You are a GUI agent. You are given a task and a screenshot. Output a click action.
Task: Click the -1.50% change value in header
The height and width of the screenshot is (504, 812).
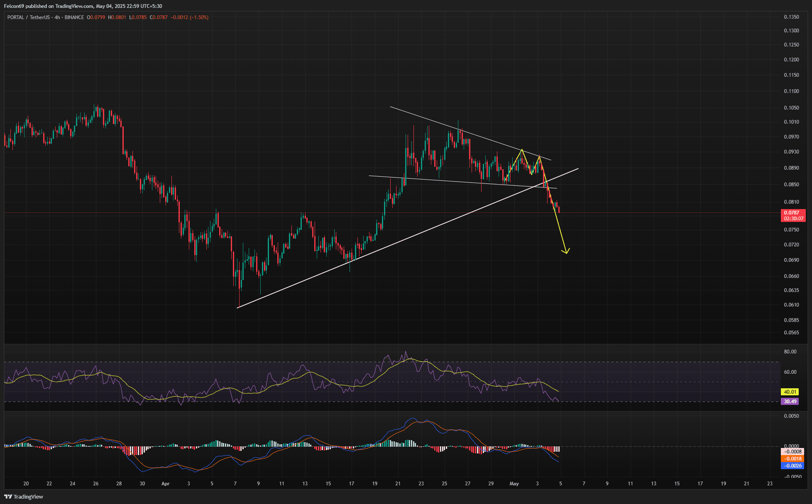pyautogui.click(x=199, y=17)
